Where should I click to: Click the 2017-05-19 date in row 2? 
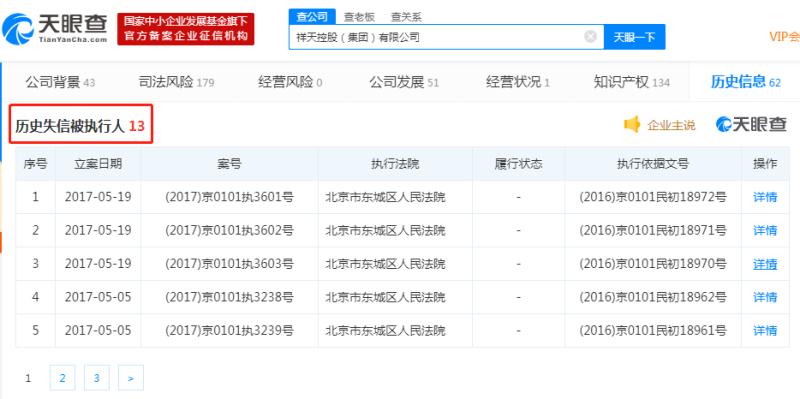98,231
